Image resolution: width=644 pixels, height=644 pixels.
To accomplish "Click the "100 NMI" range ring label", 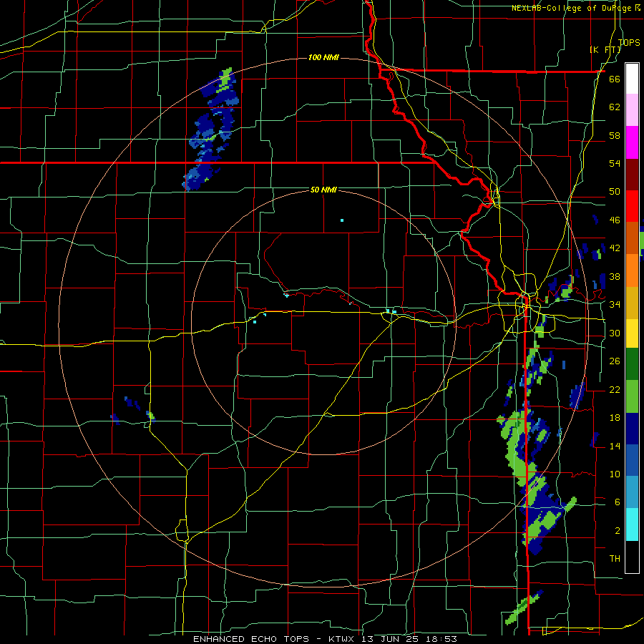I will [323, 57].
